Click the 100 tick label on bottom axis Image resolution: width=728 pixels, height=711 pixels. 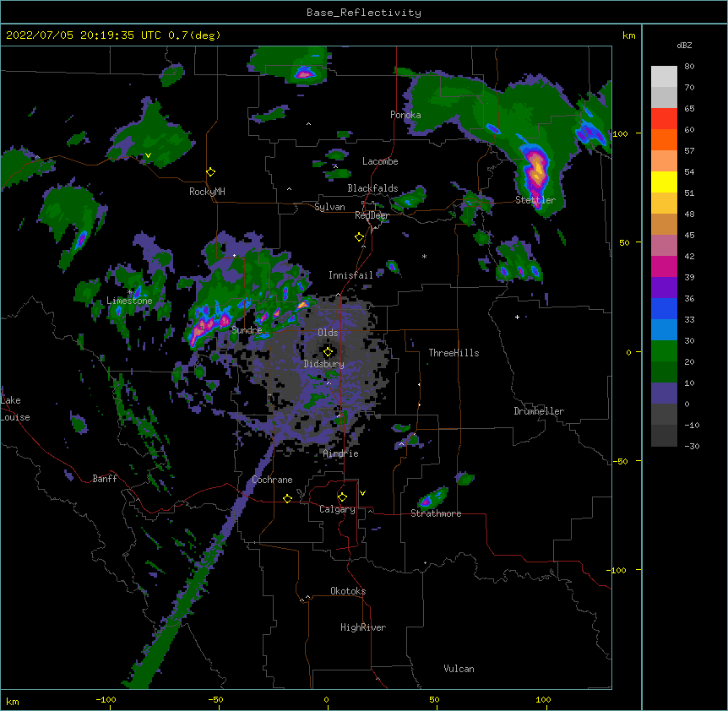pyautogui.click(x=543, y=699)
